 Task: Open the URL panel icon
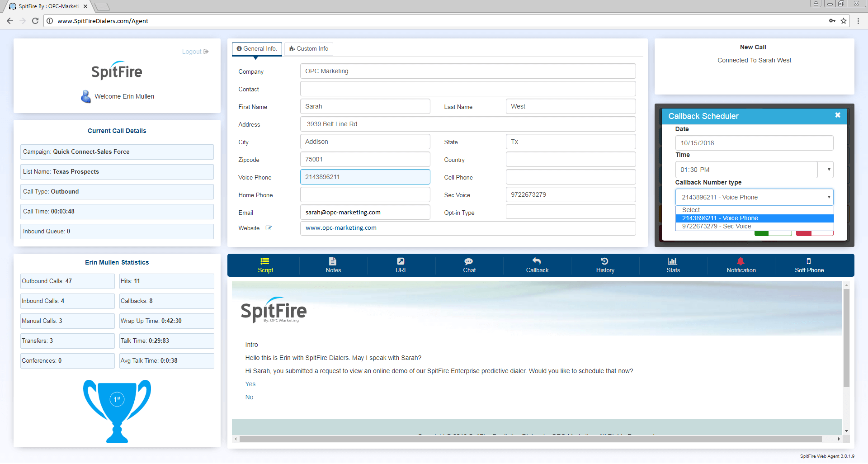401,261
